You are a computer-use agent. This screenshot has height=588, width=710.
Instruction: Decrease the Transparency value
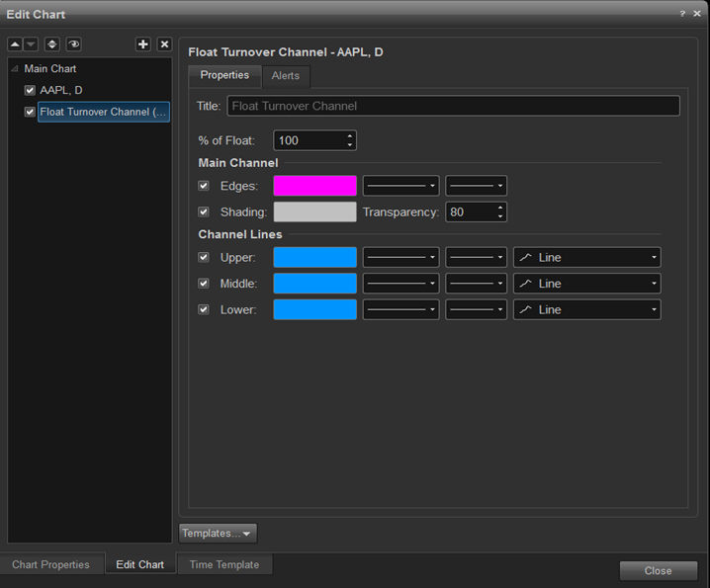click(500, 216)
